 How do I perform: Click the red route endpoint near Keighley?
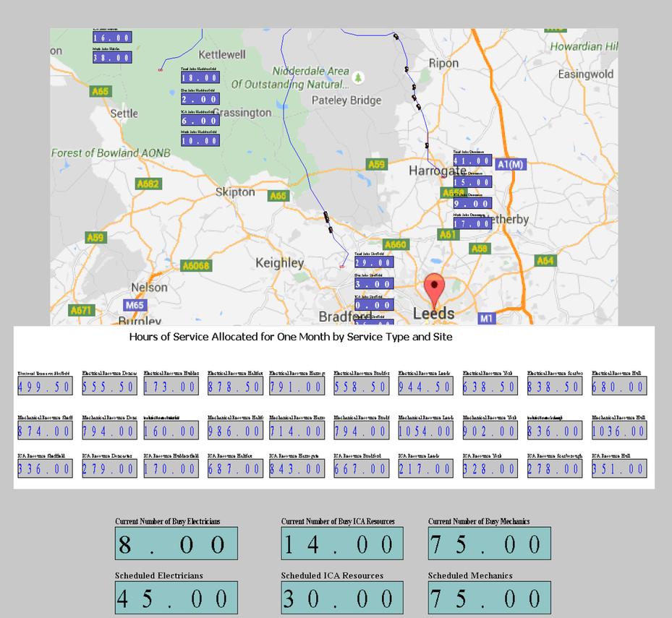click(x=341, y=267)
